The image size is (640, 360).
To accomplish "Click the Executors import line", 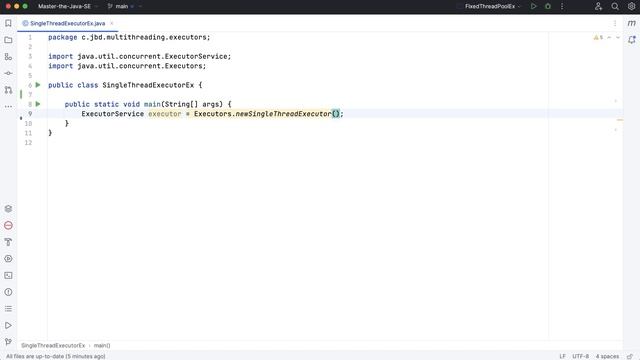I will (x=127, y=66).
